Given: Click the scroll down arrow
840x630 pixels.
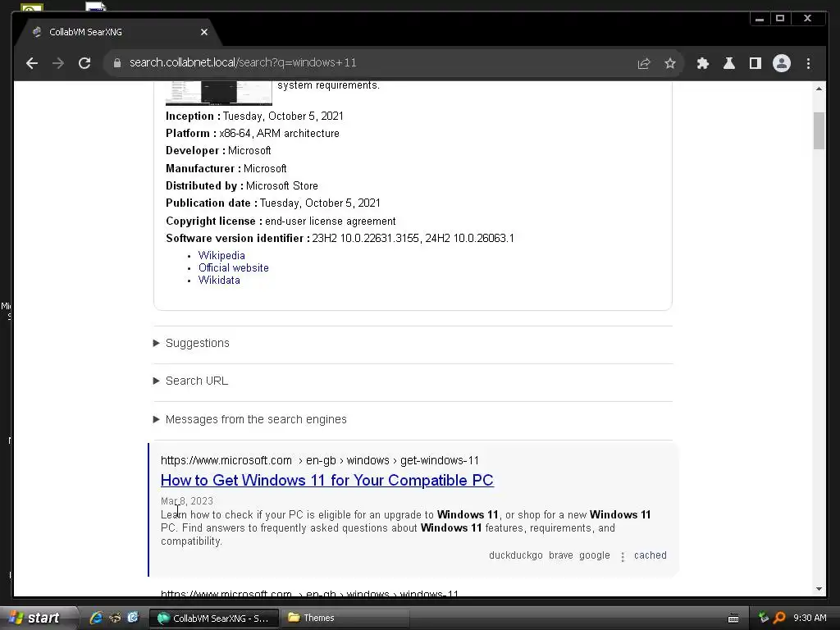Looking at the screenshot, I should point(819,589).
